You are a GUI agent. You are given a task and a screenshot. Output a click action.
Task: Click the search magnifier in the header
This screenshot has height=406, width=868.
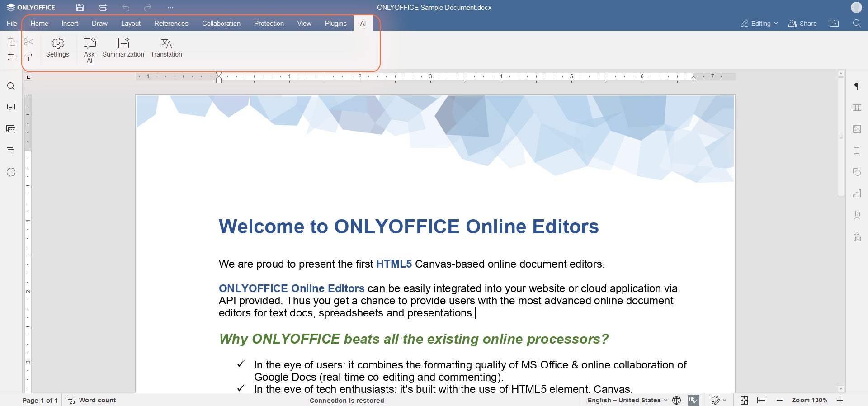point(857,23)
